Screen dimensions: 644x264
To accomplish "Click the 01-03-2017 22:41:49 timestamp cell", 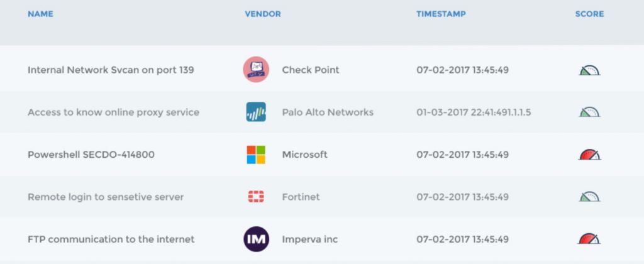I will (x=474, y=113).
